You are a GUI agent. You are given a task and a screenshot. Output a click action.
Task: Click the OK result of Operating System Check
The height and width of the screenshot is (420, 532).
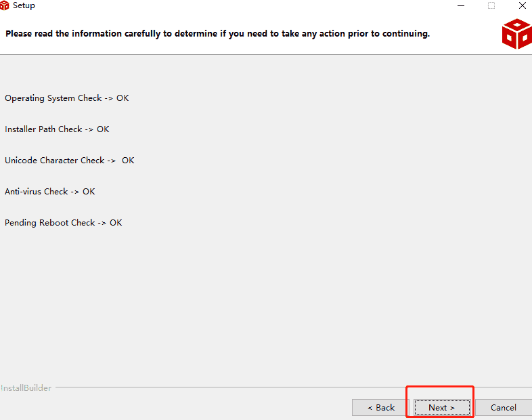pyautogui.click(x=123, y=98)
